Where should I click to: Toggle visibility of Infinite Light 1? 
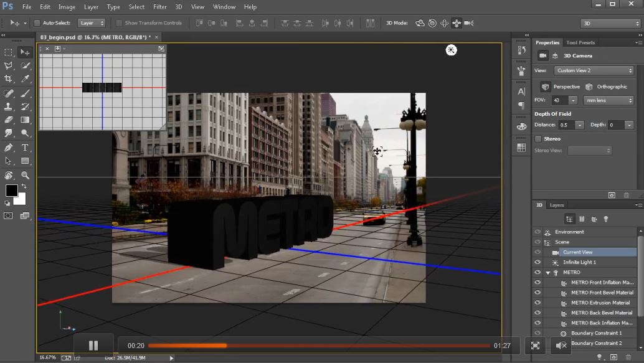[537, 262]
